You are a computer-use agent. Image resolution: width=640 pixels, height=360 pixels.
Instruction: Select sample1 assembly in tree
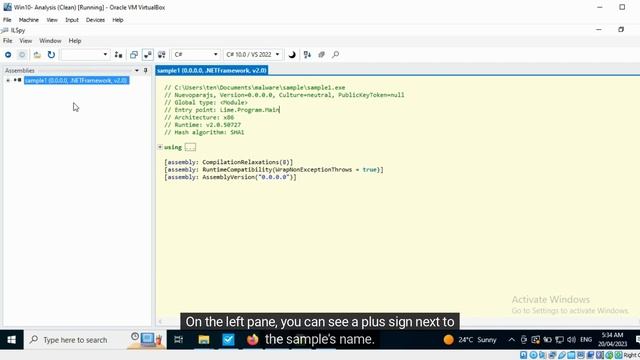(x=76, y=80)
